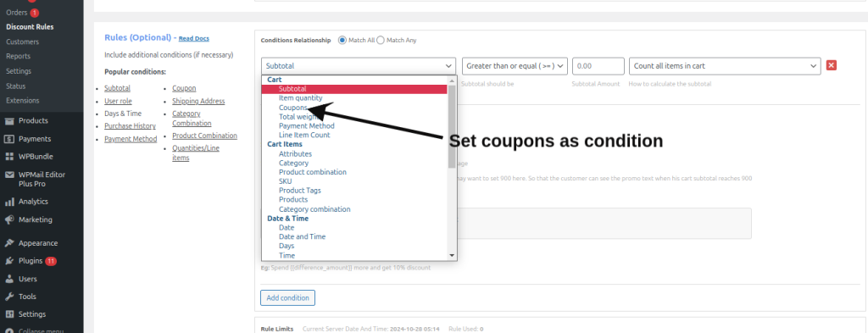868x333 pixels.
Task: Click the Quantities/Line items condition link
Action: pos(196,153)
